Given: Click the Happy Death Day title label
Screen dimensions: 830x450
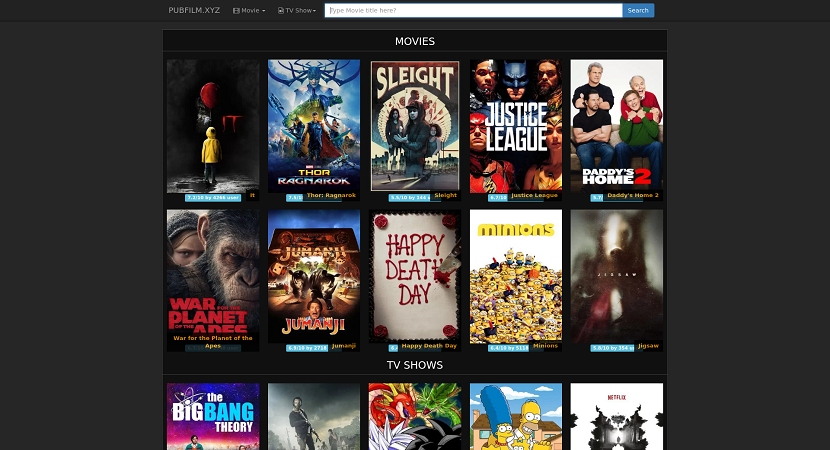Looking at the screenshot, I should coord(429,346).
